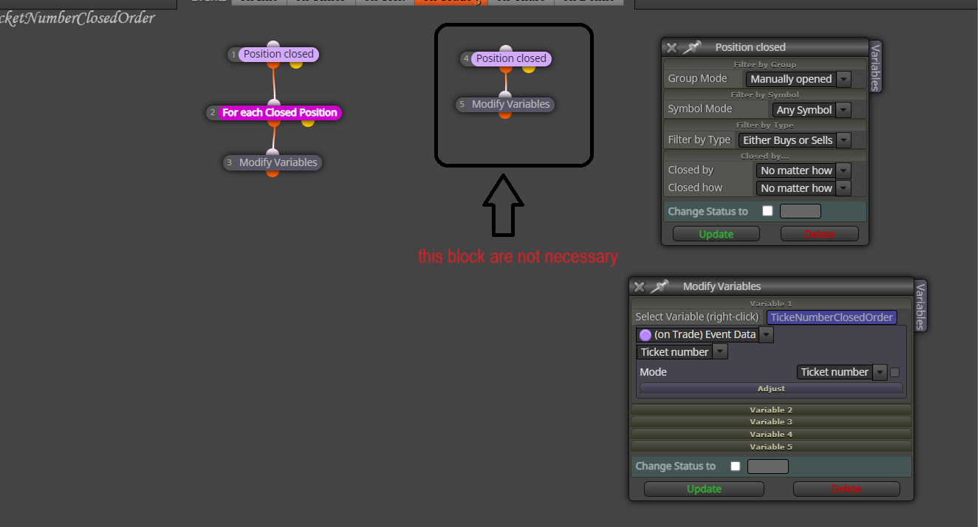Viewport: 980px width, 527px height.
Task: Expand the Variable 2 section
Action: coord(771,410)
